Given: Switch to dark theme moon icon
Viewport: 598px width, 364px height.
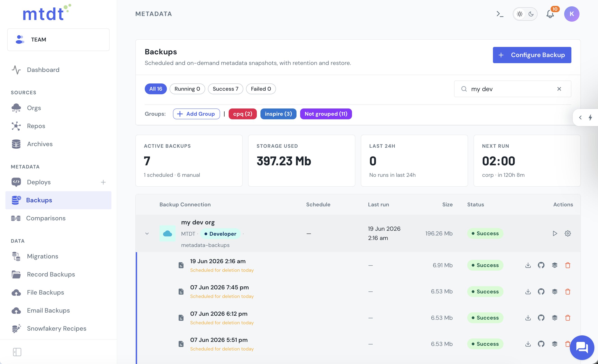Looking at the screenshot, I should pyautogui.click(x=531, y=14).
